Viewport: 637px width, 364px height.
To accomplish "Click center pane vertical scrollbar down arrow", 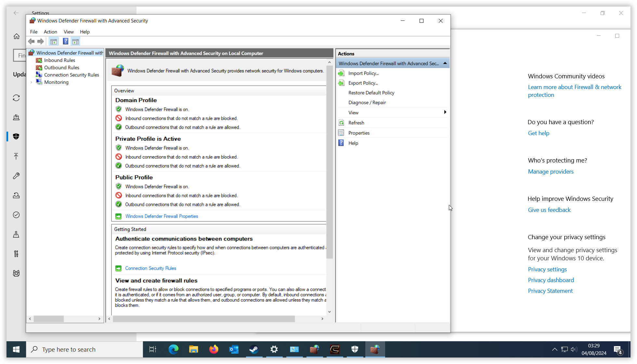I will (330, 312).
